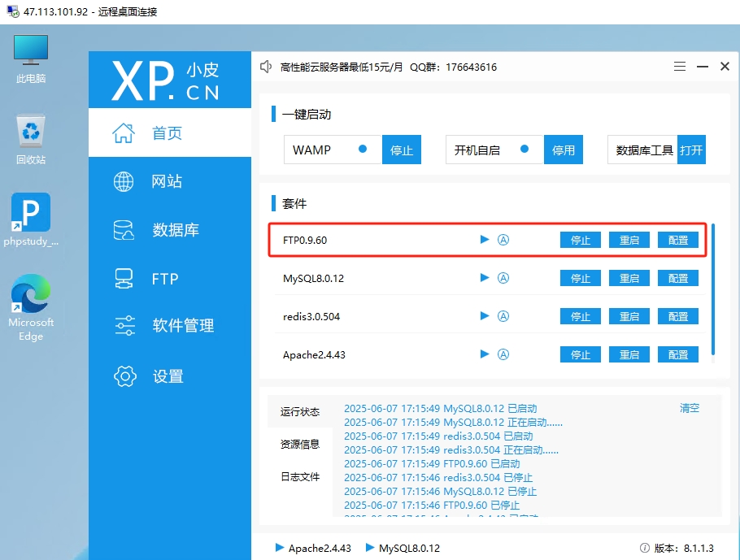The width and height of the screenshot is (740, 560).
Task: Select Microsoft Edge desktop shortcut
Action: point(31,308)
